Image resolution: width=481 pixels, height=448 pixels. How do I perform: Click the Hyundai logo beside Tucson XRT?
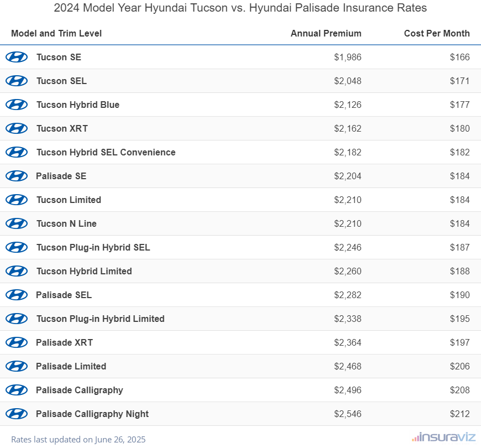(x=17, y=128)
